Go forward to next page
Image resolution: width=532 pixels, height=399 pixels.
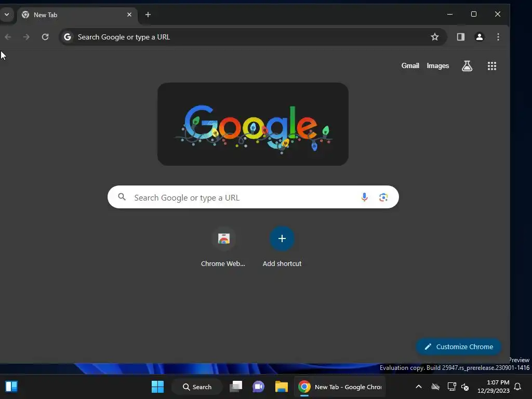coord(26,37)
